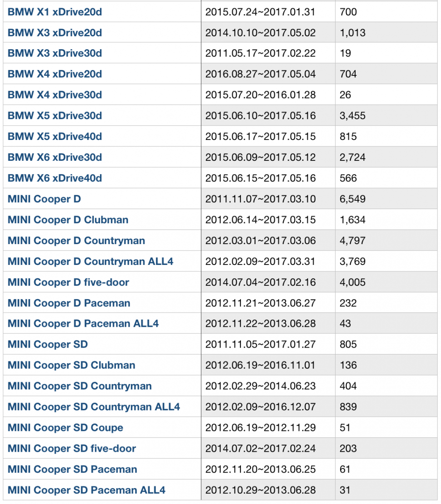
Task: Select the 2012.06.19~2012.11.29 date range cell
Action: tap(261, 428)
